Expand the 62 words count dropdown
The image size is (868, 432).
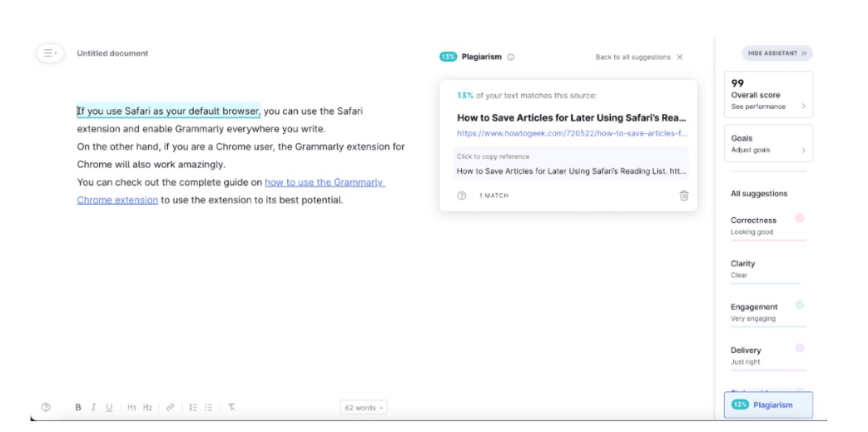click(364, 408)
